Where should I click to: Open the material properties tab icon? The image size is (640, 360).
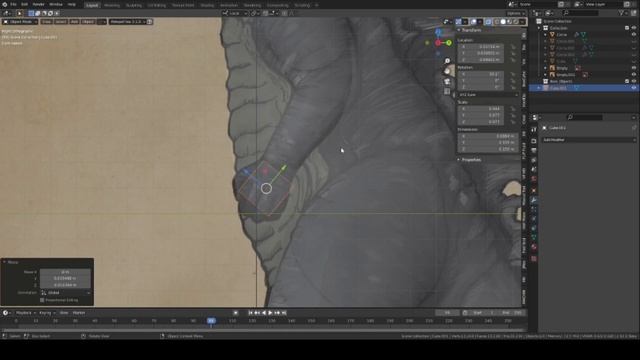534,247
